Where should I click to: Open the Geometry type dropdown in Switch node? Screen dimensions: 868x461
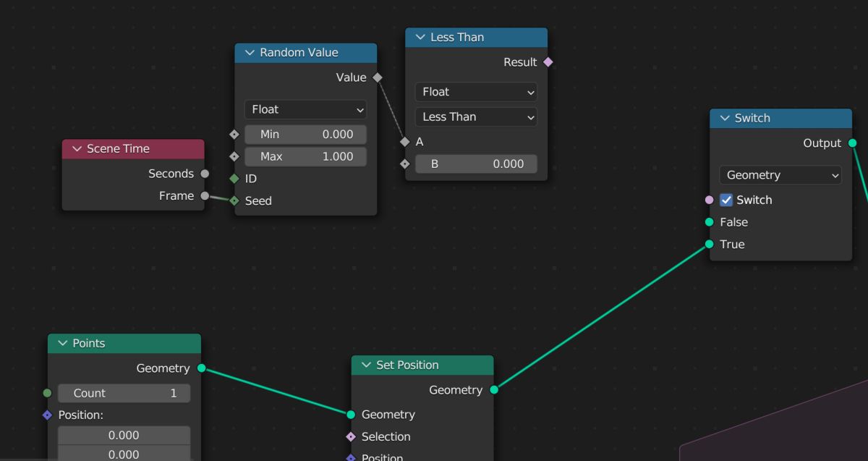(x=780, y=175)
